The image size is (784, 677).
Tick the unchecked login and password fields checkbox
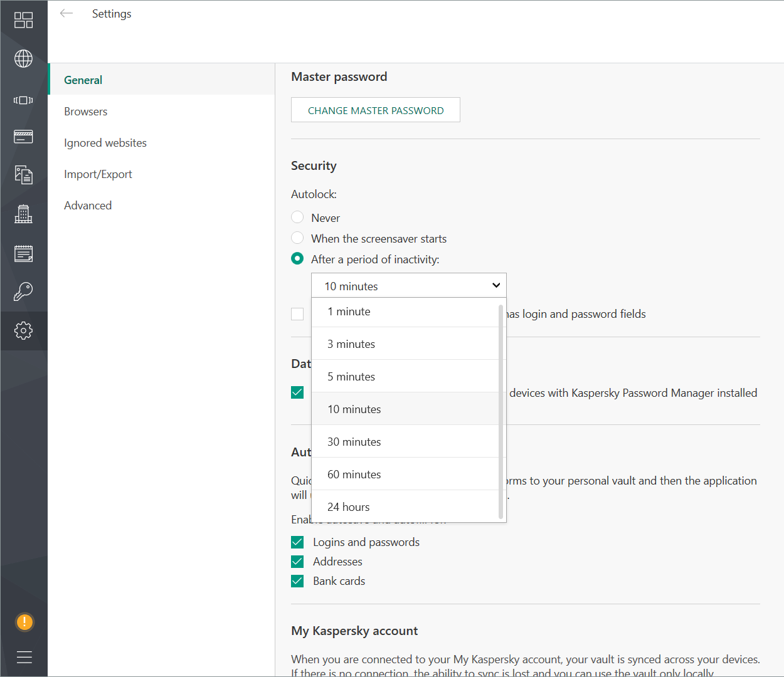click(297, 314)
